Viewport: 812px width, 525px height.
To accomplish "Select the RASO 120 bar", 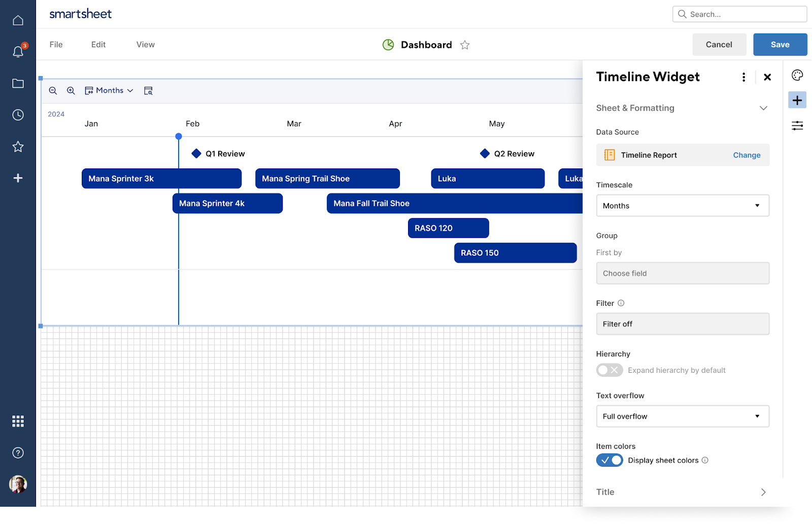I will pos(449,228).
